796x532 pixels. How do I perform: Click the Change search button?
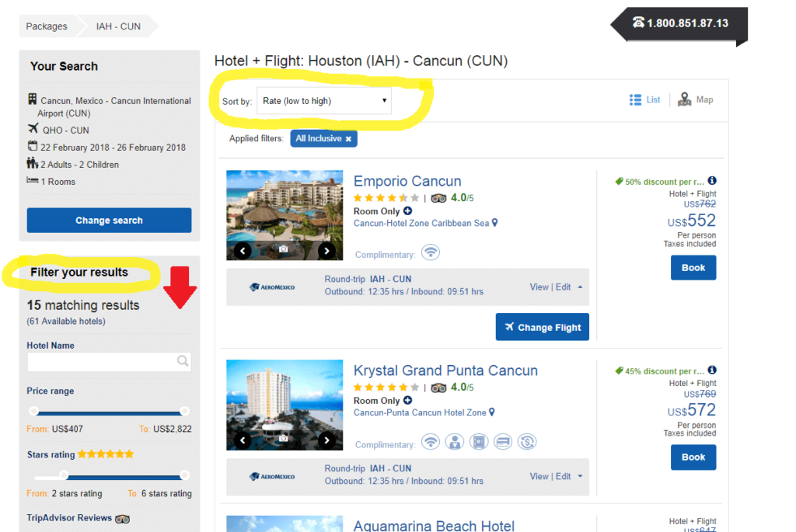tap(109, 221)
